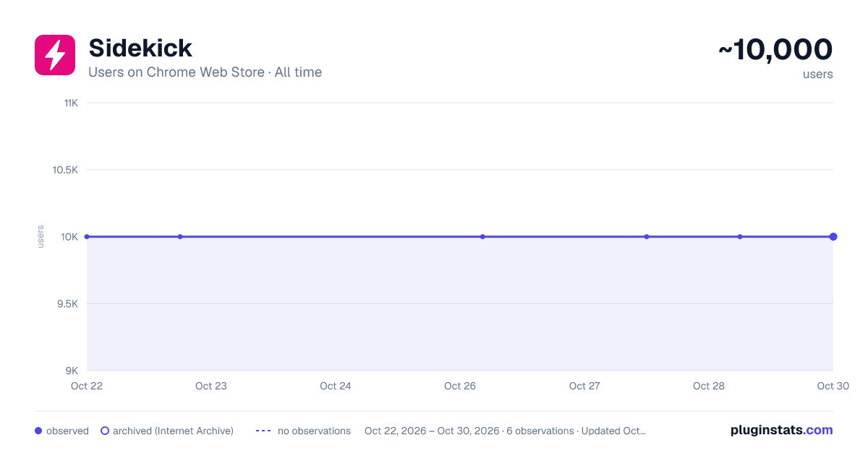
Task: Click the 10K y-axis label
Action: click(x=69, y=237)
